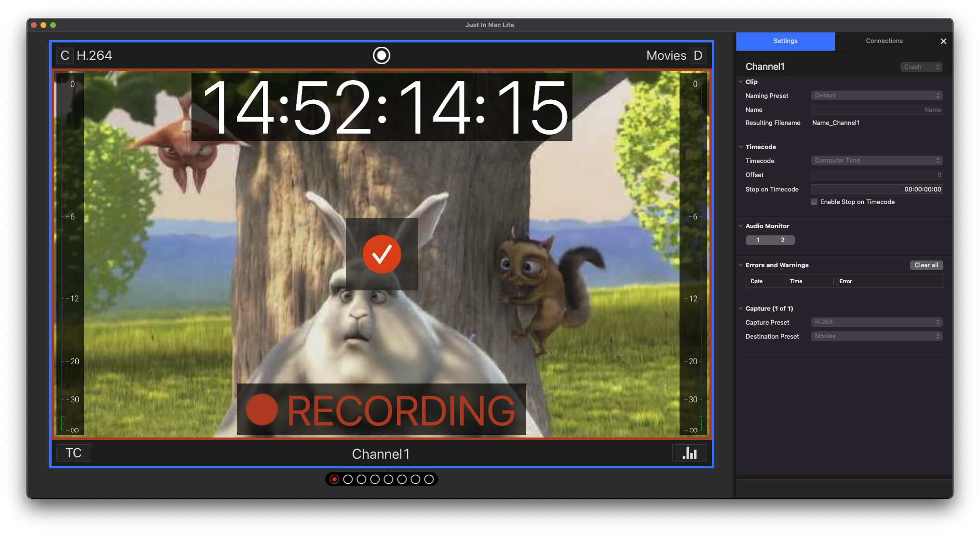The height and width of the screenshot is (534, 980).
Task: Open the Naming Preset dropdown
Action: [x=877, y=96]
